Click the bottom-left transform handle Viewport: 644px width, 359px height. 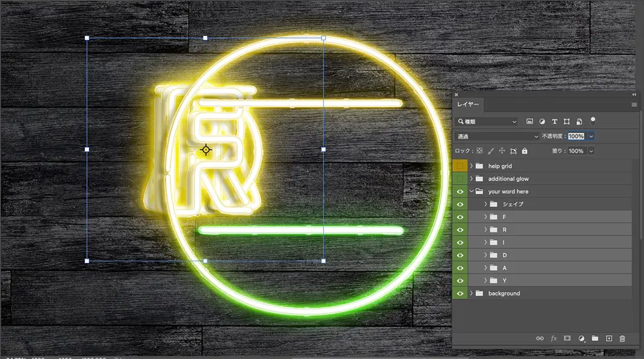tap(87, 261)
